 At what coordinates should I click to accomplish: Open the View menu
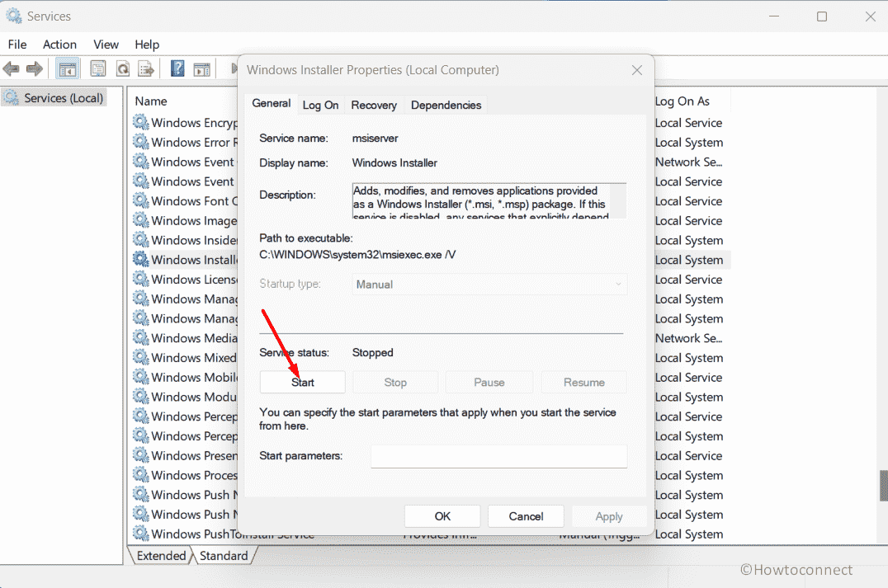106,45
